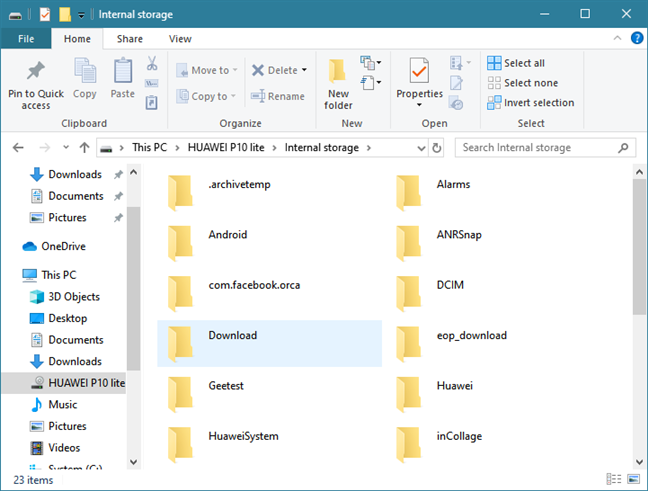
Task: Switch to the View tab
Action: point(180,39)
